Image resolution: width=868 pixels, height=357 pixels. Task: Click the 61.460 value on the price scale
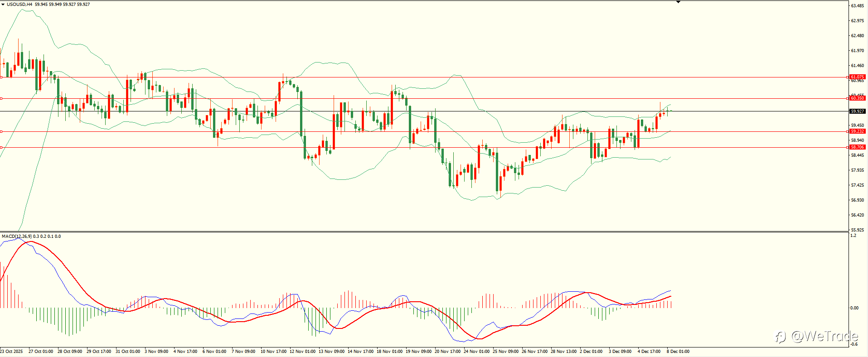coord(858,66)
